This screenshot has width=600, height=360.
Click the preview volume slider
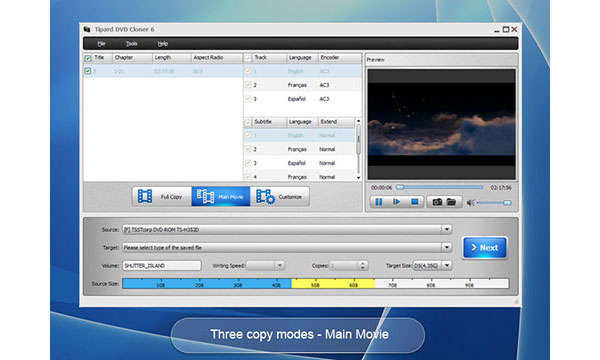click(494, 203)
